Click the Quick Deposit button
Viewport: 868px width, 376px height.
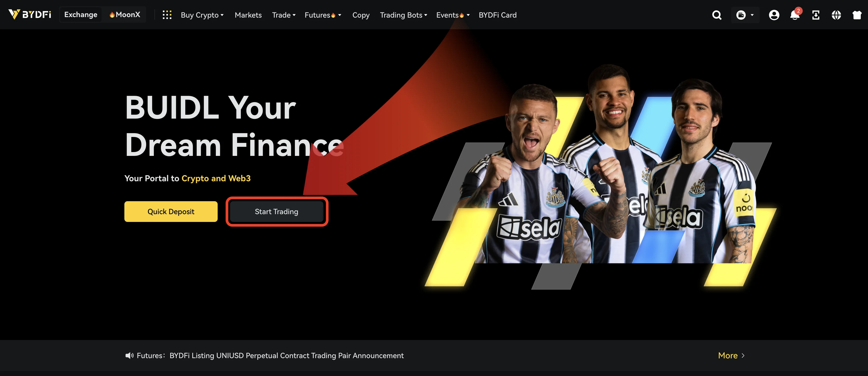pyautogui.click(x=171, y=211)
